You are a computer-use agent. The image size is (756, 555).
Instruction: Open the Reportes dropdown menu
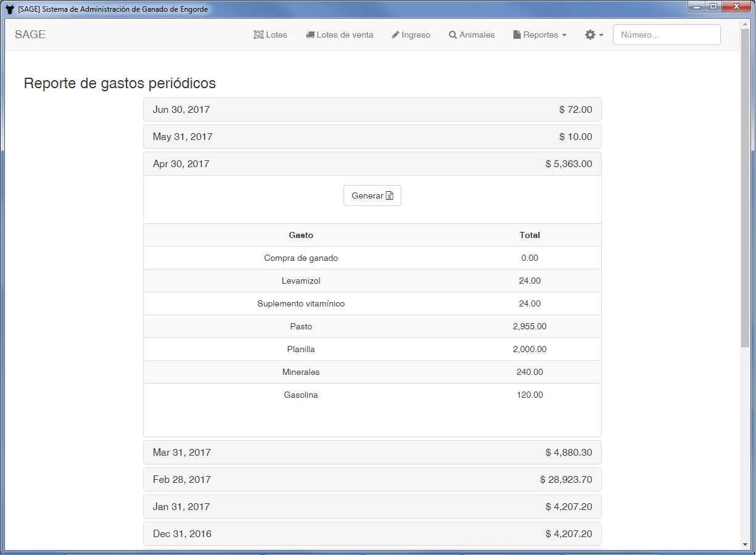540,35
